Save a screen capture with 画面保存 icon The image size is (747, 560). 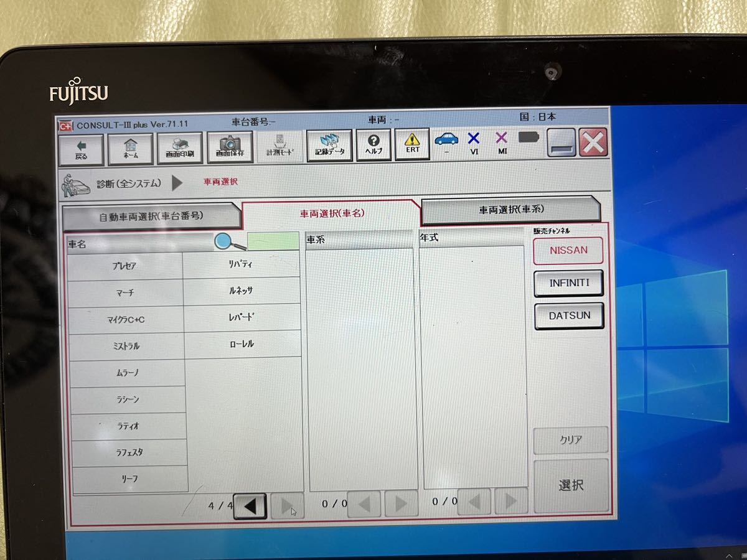[230, 147]
